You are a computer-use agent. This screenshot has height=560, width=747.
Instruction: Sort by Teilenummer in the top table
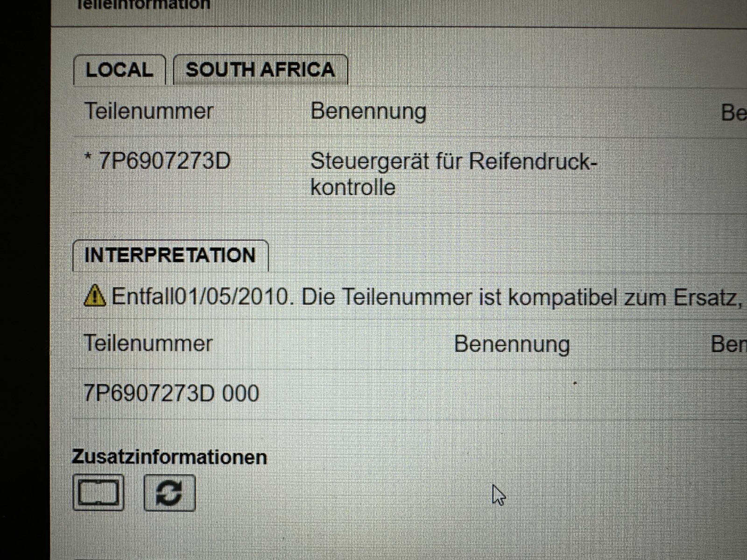coord(149,112)
